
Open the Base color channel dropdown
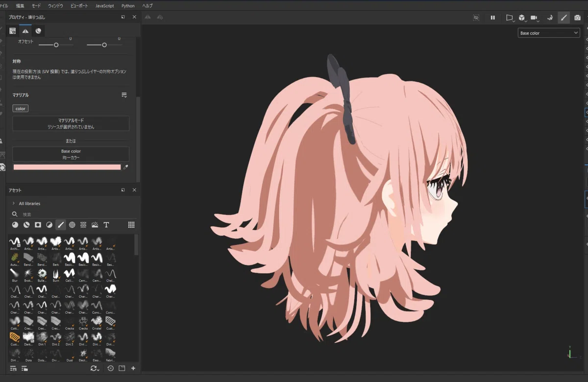[x=549, y=33]
